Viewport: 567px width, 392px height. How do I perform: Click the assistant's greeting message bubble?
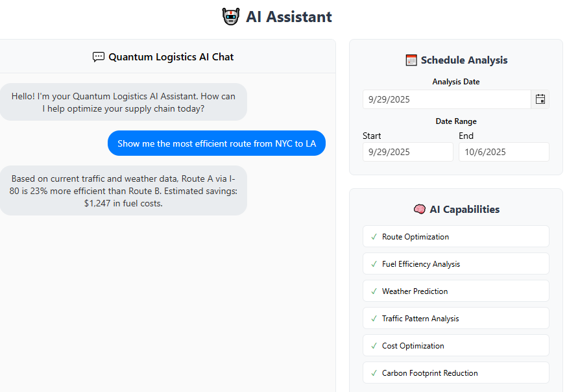123,103
